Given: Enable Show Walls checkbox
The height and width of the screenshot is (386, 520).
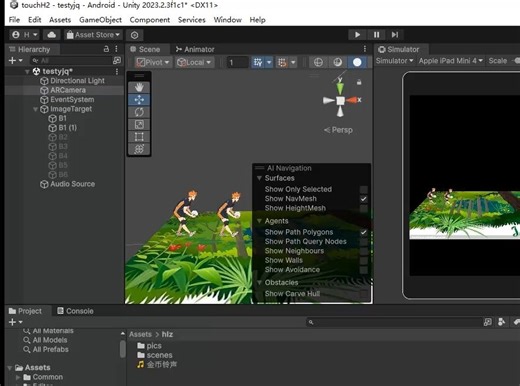Looking at the screenshot, I should click(x=364, y=260).
